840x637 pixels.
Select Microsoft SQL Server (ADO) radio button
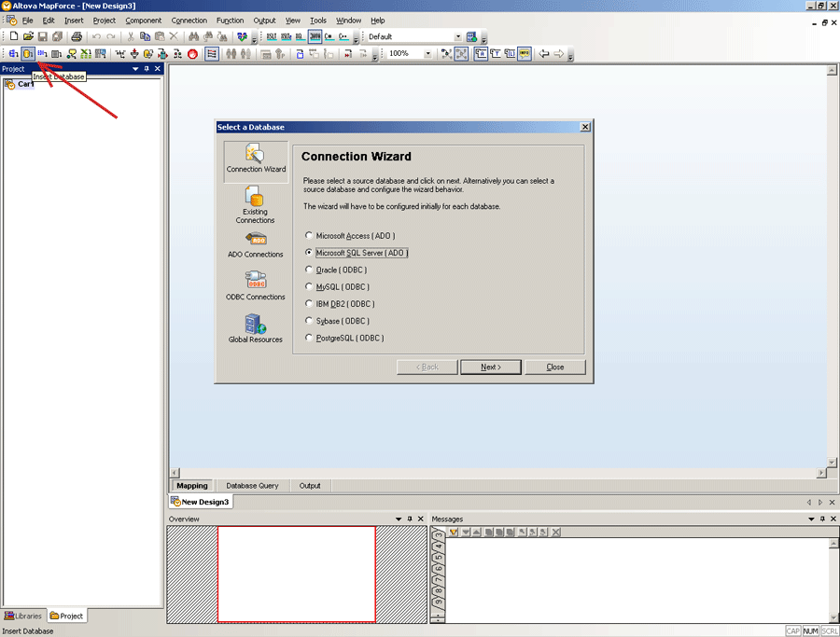click(x=309, y=252)
